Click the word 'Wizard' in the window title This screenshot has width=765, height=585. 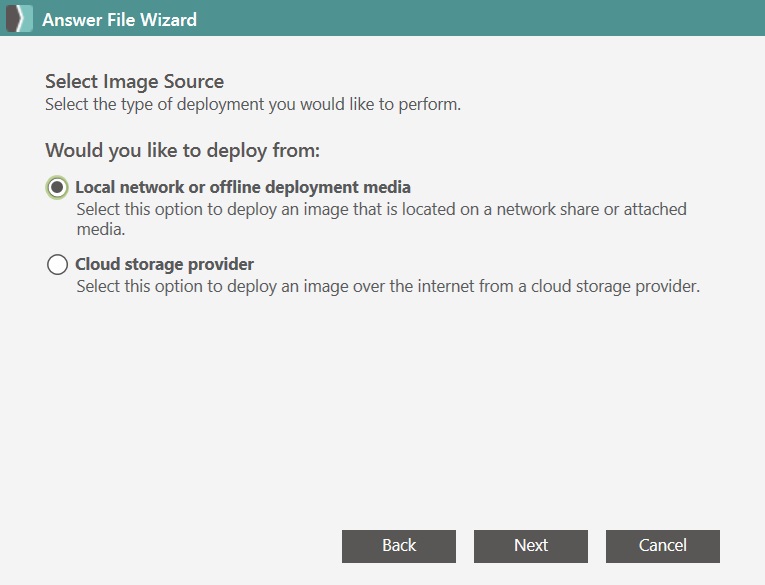point(168,20)
